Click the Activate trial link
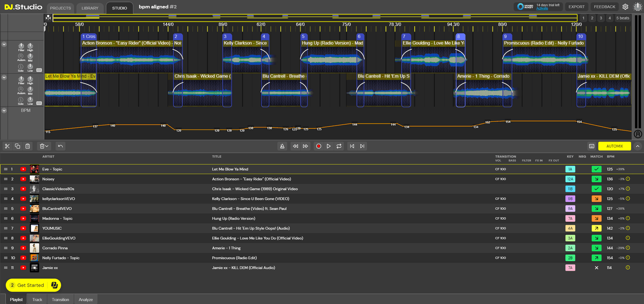The width and height of the screenshot is (644, 304). (x=542, y=9)
